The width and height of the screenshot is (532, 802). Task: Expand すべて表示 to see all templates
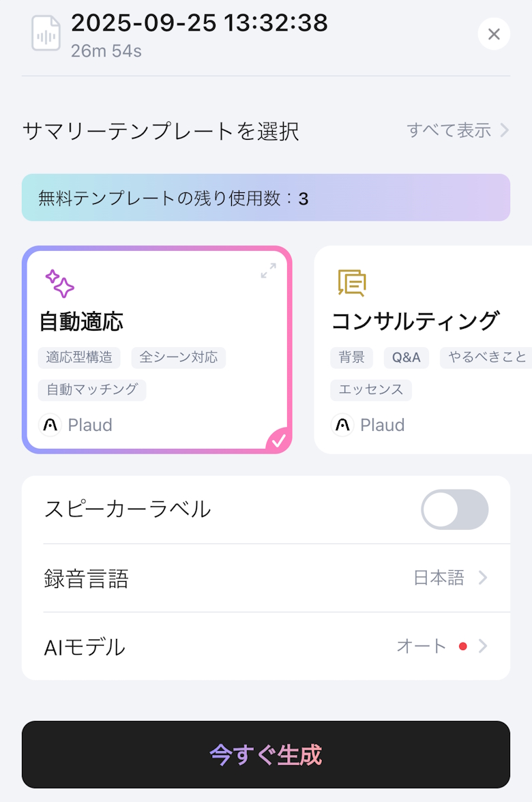458,130
